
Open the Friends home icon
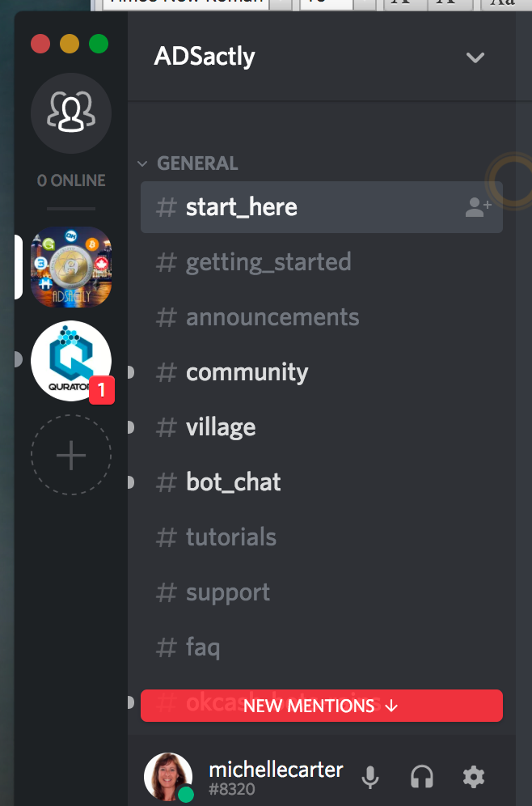71,113
